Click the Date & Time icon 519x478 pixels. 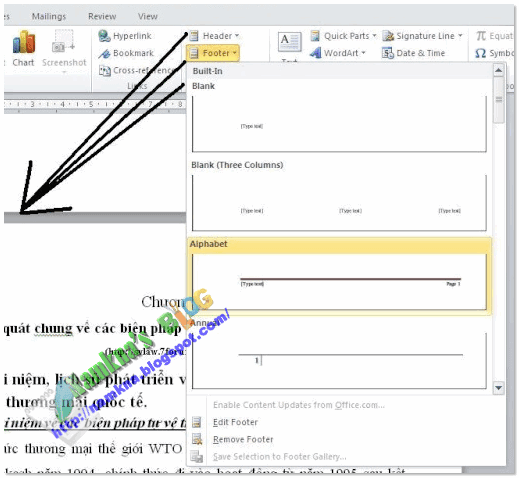pos(388,53)
